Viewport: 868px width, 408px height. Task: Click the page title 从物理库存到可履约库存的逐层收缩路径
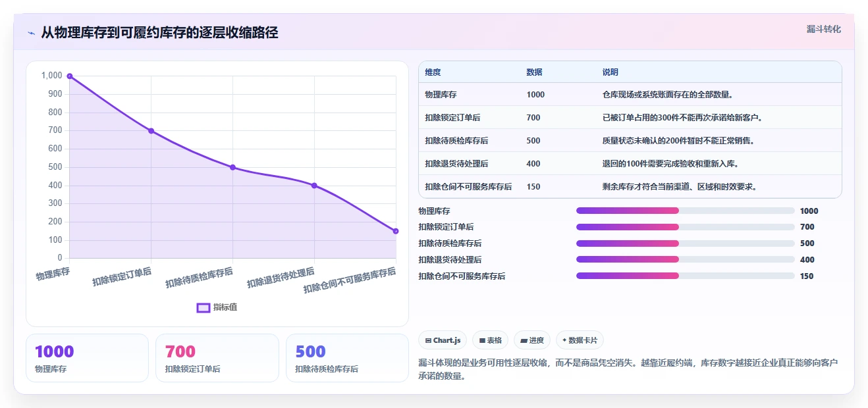[159, 33]
